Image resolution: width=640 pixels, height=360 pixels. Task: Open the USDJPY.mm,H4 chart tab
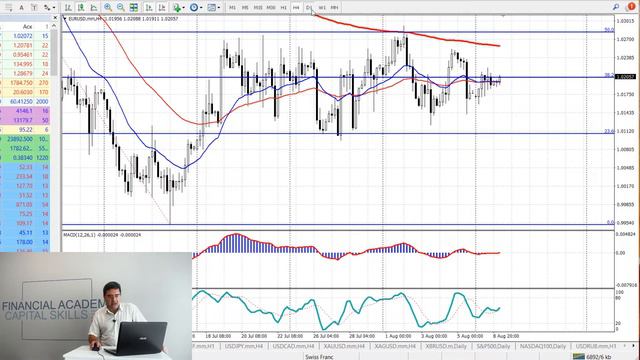click(x=244, y=346)
